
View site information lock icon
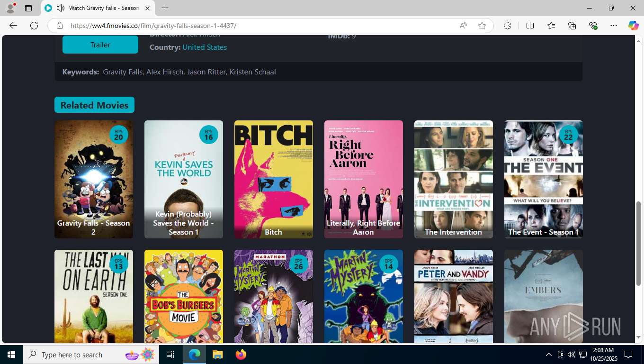coord(59,26)
